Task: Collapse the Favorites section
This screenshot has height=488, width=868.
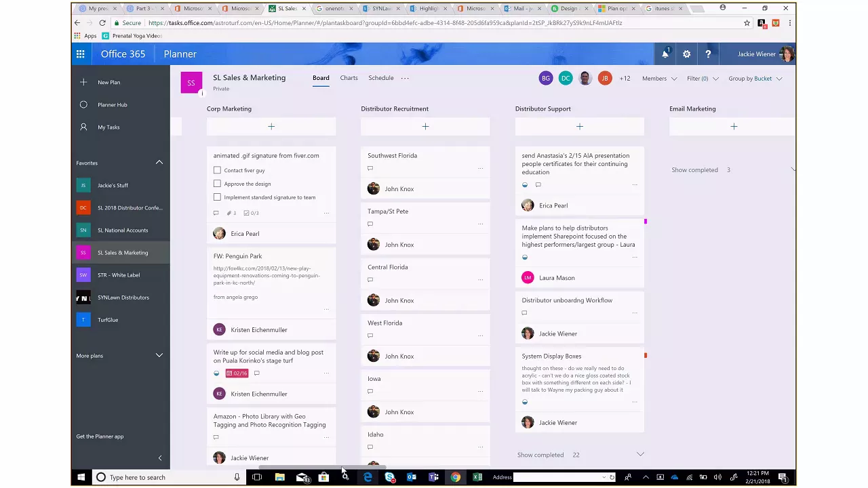Action: pos(159,163)
